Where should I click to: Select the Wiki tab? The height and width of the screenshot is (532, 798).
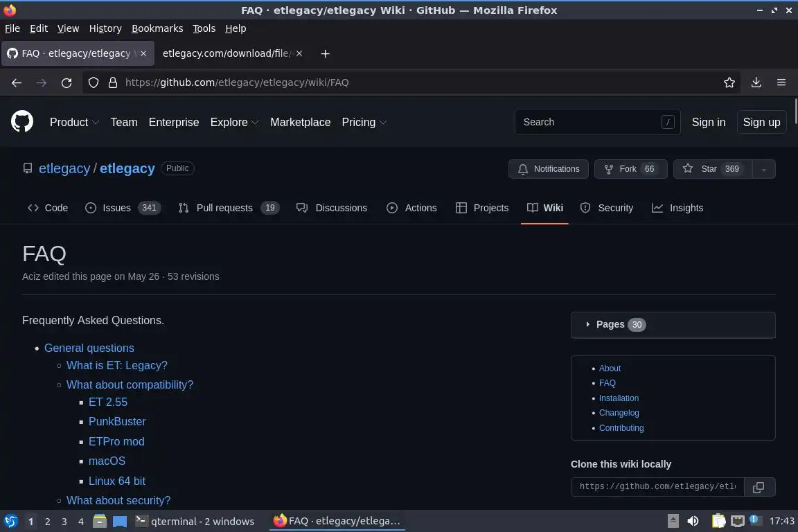[544, 208]
